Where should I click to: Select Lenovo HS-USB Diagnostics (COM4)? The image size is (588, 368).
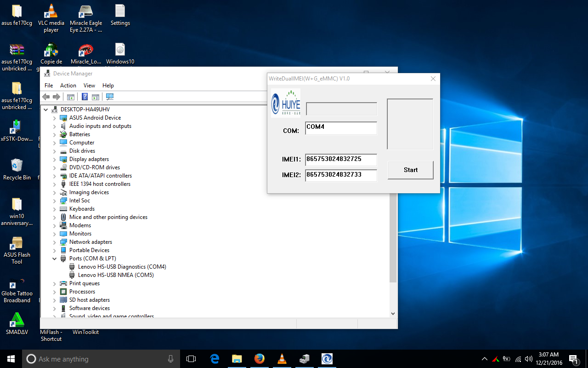pyautogui.click(x=122, y=267)
